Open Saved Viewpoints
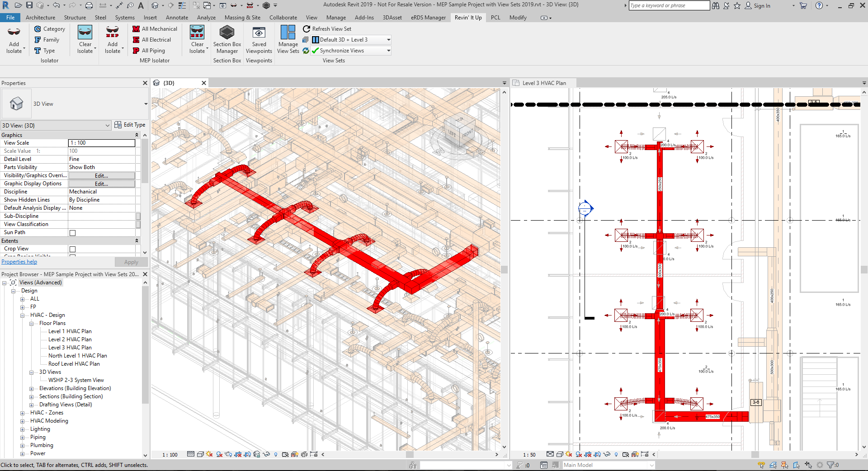This screenshot has width=868, height=471. (x=259, y=40)
